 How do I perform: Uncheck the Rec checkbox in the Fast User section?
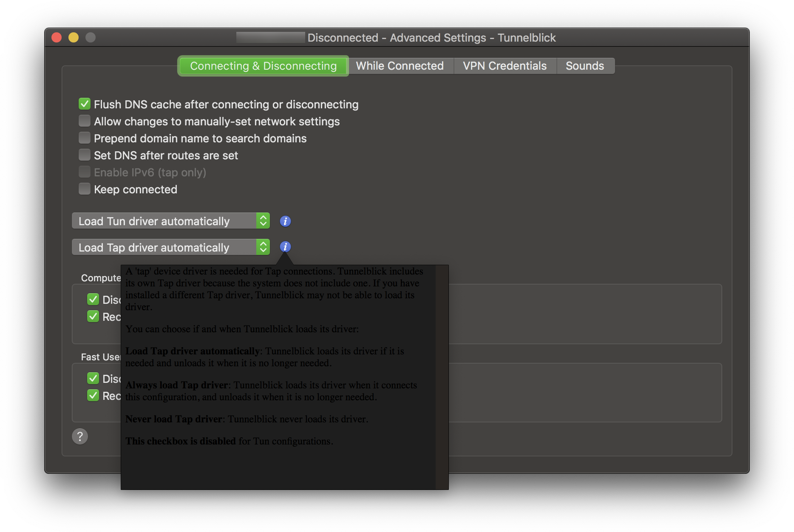93,396
